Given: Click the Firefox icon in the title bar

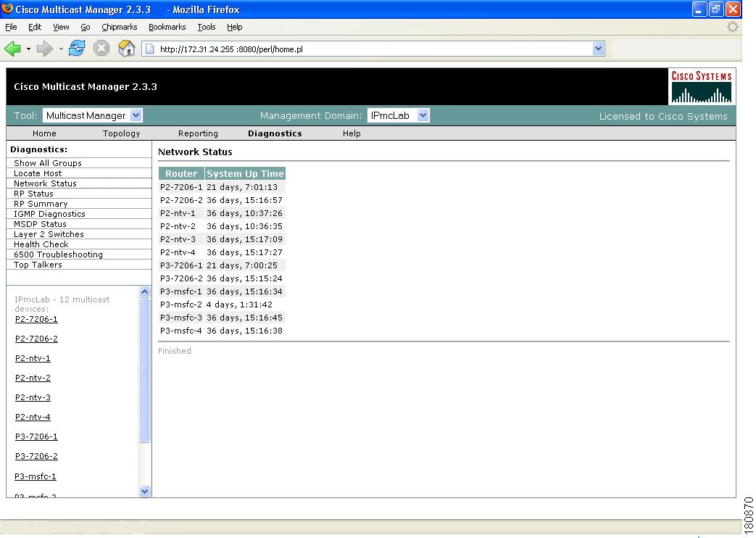Looking at the screenshot, I should [x=7, y=9].
